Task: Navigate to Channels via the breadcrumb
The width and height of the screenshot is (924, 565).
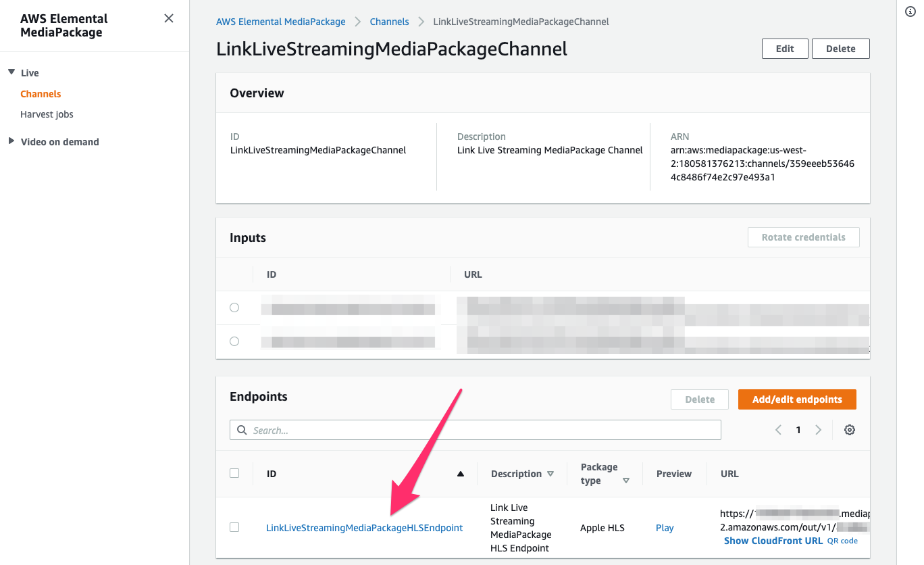Action: point(389,21)
